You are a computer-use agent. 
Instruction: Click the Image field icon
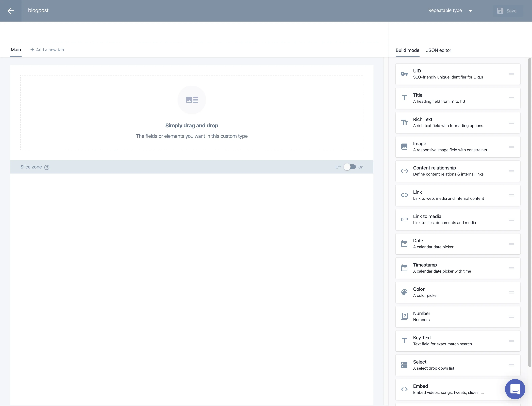click(x=404, y=147)
